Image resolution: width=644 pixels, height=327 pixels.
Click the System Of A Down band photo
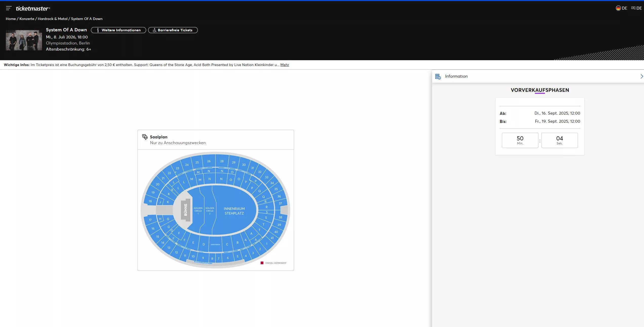click(24, 40)
